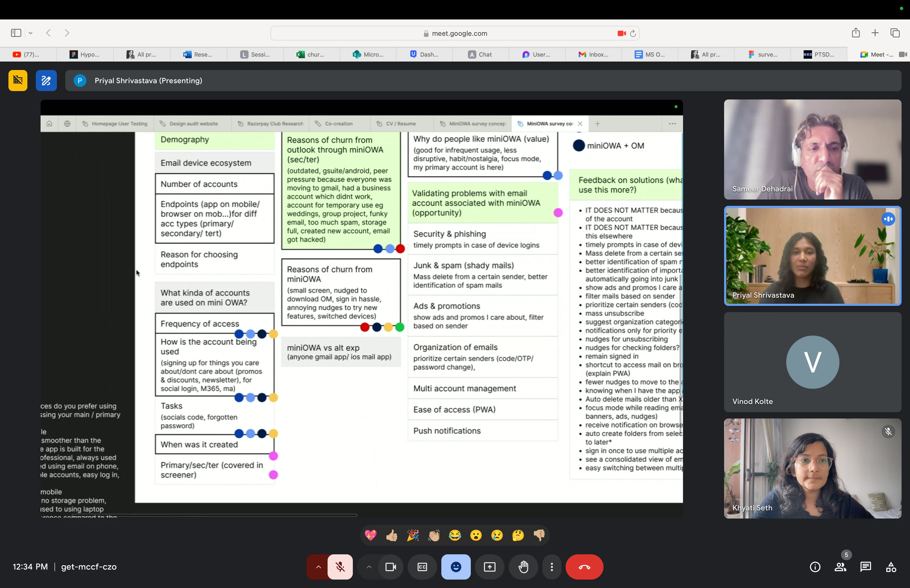Unmute the microphone in Meet controls
Image resolution: width=910 pixels, height=588 pixels.
pos(340,567)
